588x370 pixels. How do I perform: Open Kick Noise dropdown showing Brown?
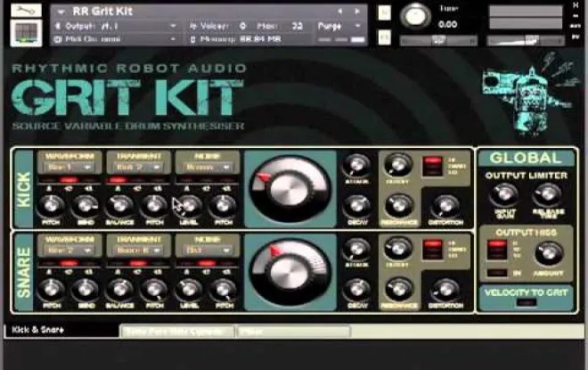coord(208,168)
